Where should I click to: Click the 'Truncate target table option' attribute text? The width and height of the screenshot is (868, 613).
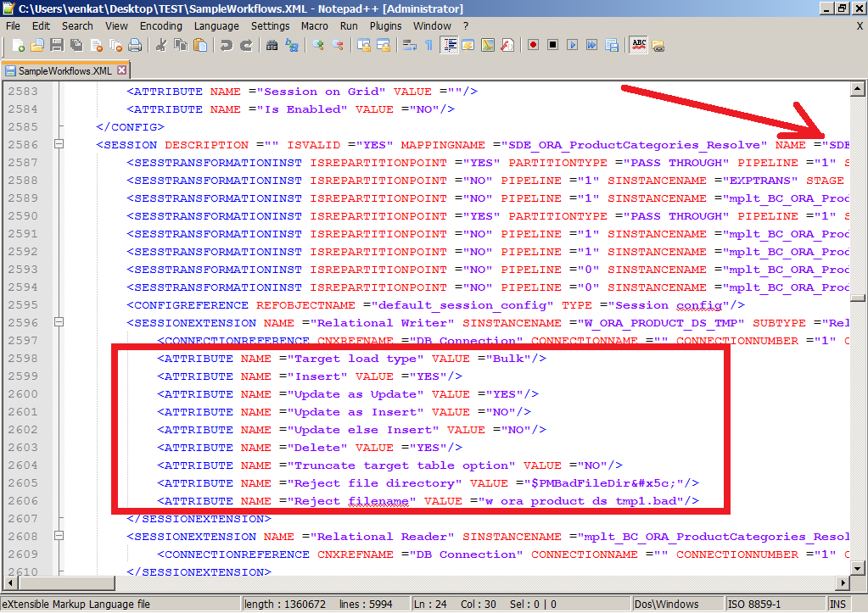click(x=401, y=465)
